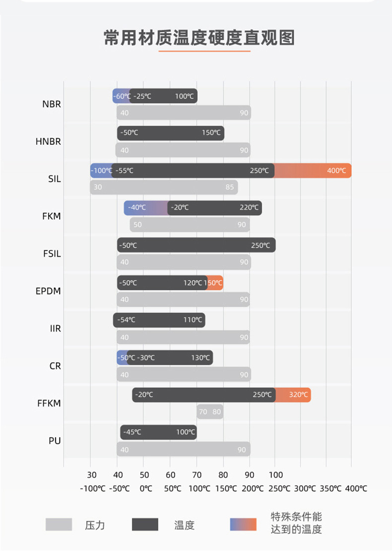Click the dark 温度 legend swatch
The image size is (392, 552).
click(x=145, y=524)
